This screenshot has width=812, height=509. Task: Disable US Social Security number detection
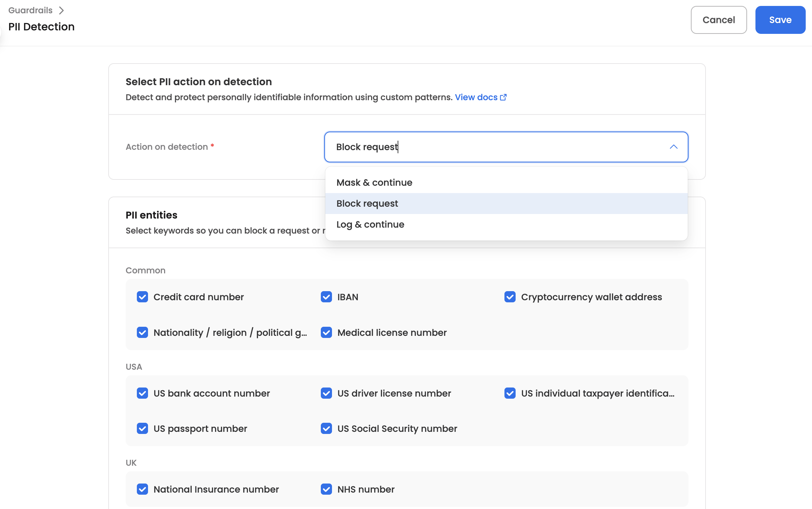coord(326,429)
